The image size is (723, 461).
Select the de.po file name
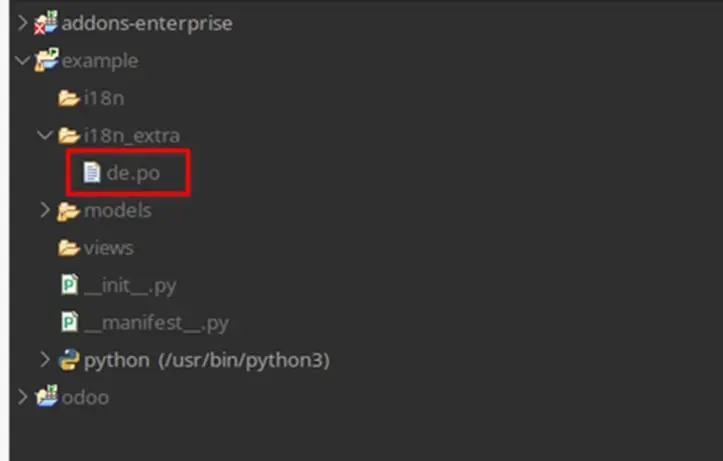point(133,173)
